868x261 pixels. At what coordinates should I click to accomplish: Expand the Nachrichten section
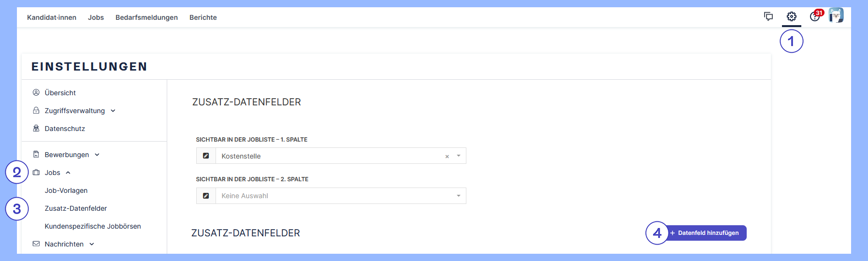(92, 244)
